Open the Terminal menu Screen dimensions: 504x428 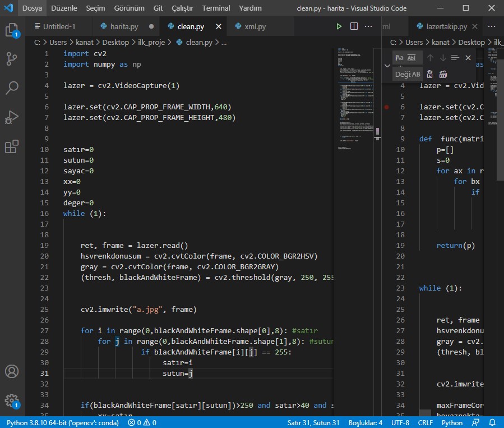coord(216,8)
